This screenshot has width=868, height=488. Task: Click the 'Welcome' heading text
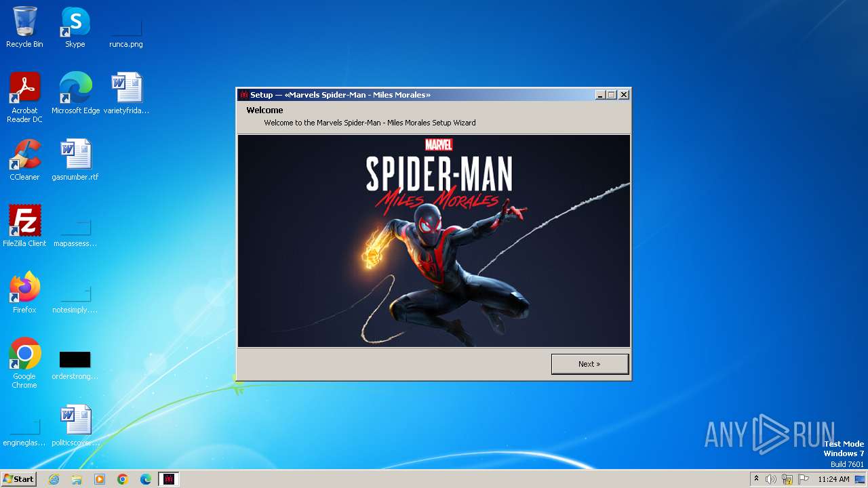(x=264, y=110)
